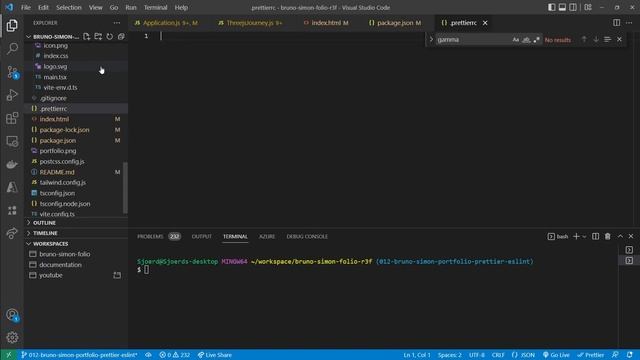Viewport: 640px width, 360px height.
Task: Change Spaces: 2 indentation setting
Action: click(449, 355)
